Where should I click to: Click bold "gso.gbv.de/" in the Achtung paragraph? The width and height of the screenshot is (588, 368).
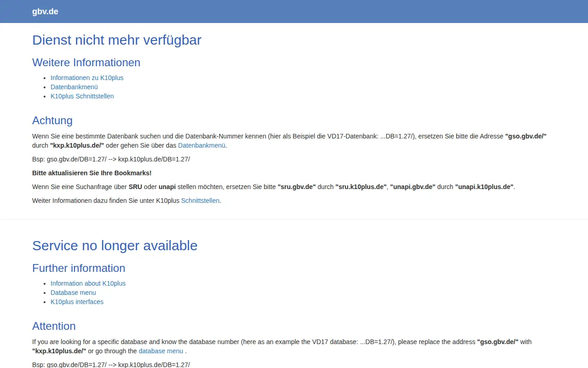click(x=526, y=136)
